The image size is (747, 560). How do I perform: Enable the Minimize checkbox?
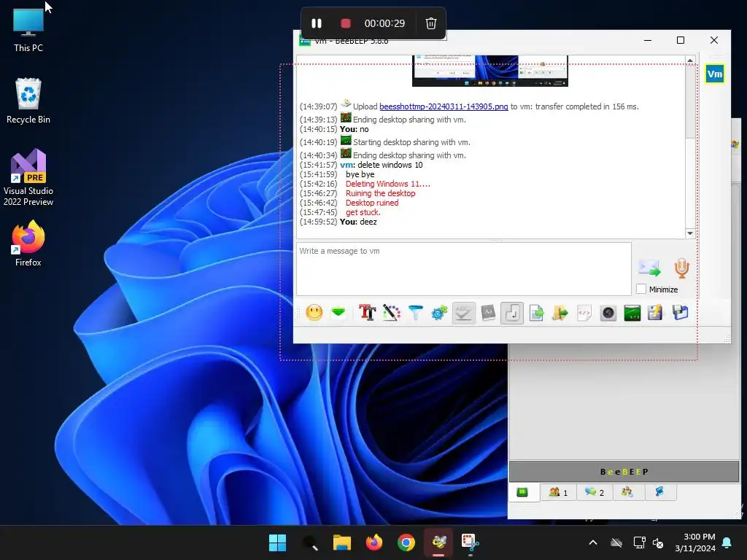(641, 289)
